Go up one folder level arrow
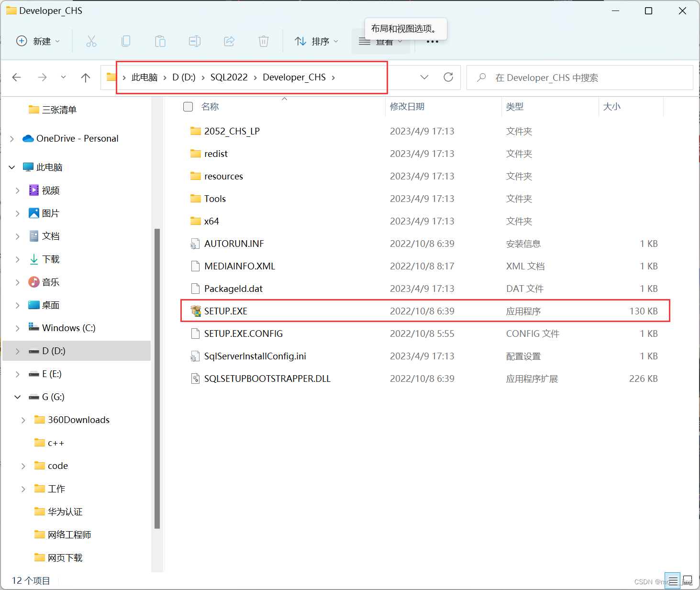This screenshot has height=590, width=700. point(86,77)
